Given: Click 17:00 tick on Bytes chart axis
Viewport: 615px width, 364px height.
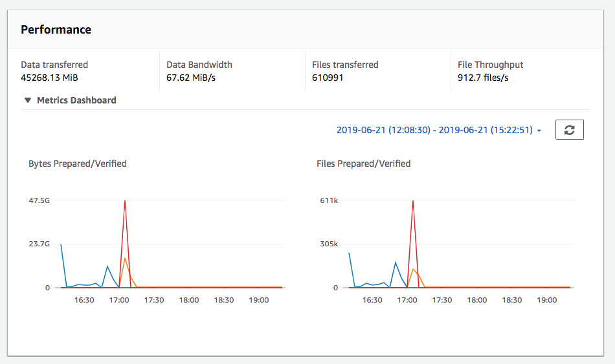Looking at the screenshot, I should point(119,300).
